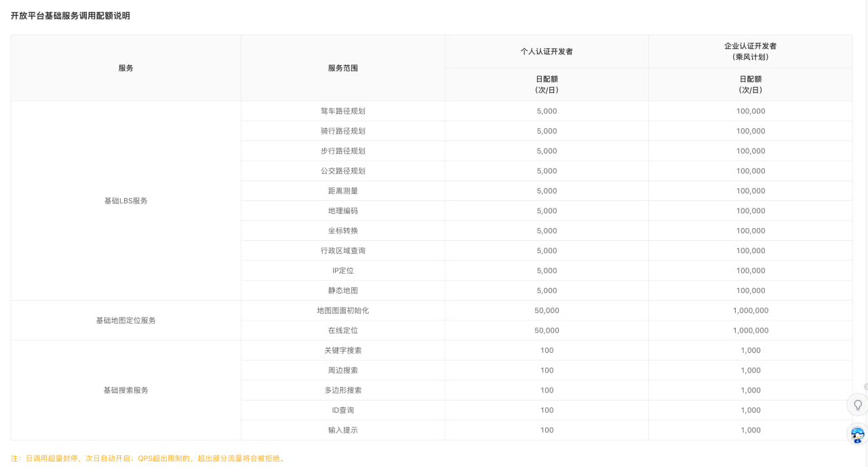Click the 个人认证开发者 header cell
This screenshot has height=467, width=868.
coord(547,52)
